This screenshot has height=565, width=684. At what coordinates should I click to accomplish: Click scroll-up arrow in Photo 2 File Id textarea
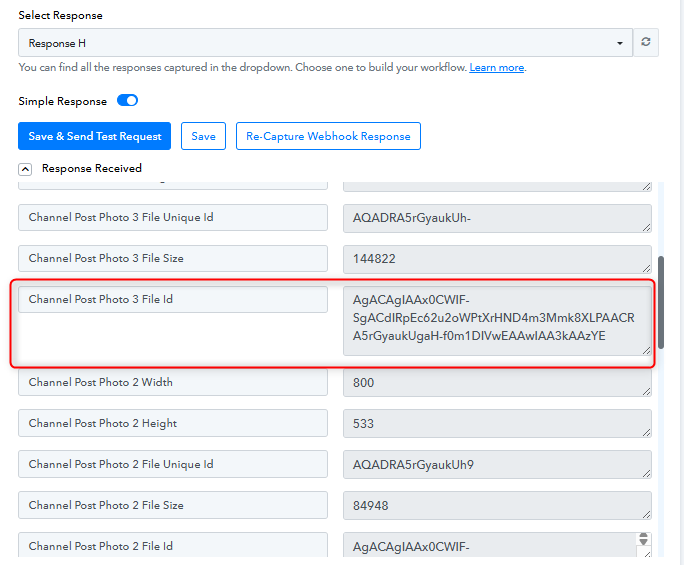[643, 539]
